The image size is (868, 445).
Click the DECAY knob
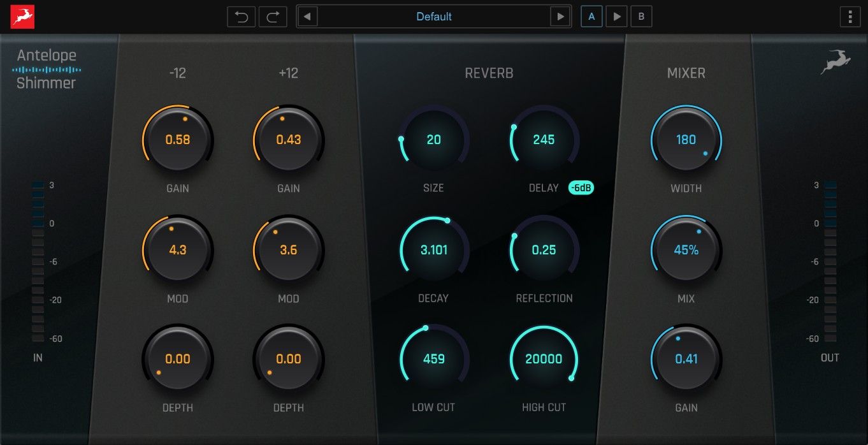point(433,249)
